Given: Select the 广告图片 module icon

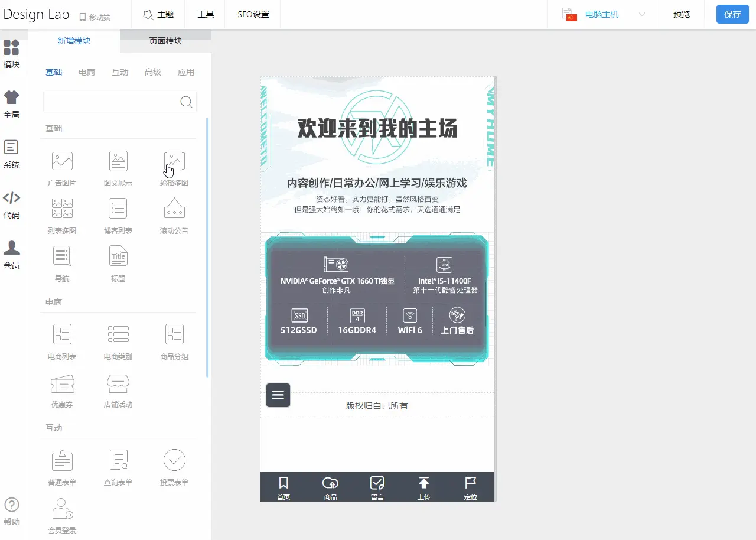Looking at the screenshot, I should [62, 161].
